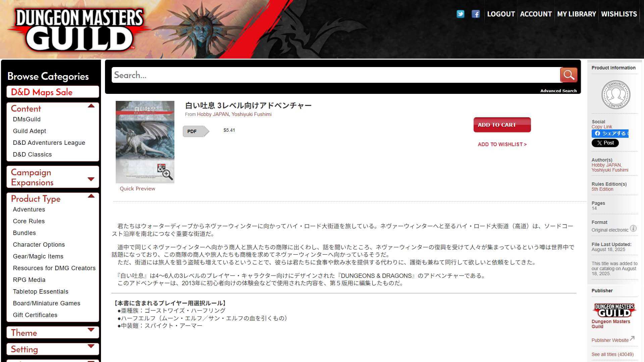644x362 pixels.
Task: Click the PDF format tag
Action: 196,131
